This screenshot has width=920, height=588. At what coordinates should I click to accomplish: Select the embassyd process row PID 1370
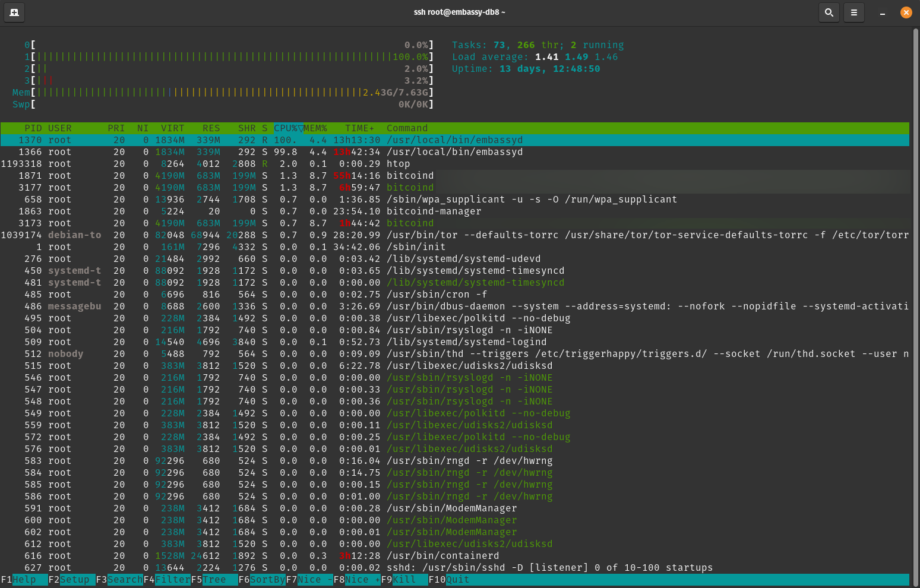pos(238,140)
